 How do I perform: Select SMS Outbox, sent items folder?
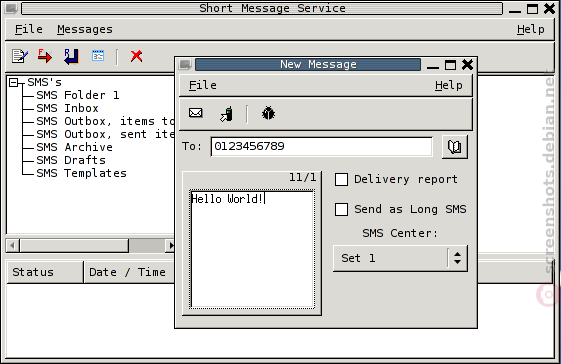pyautogui.click(x=105, y=134)
